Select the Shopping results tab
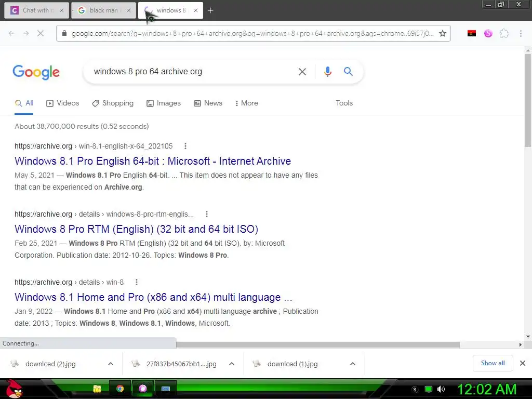 click(113, 103)
